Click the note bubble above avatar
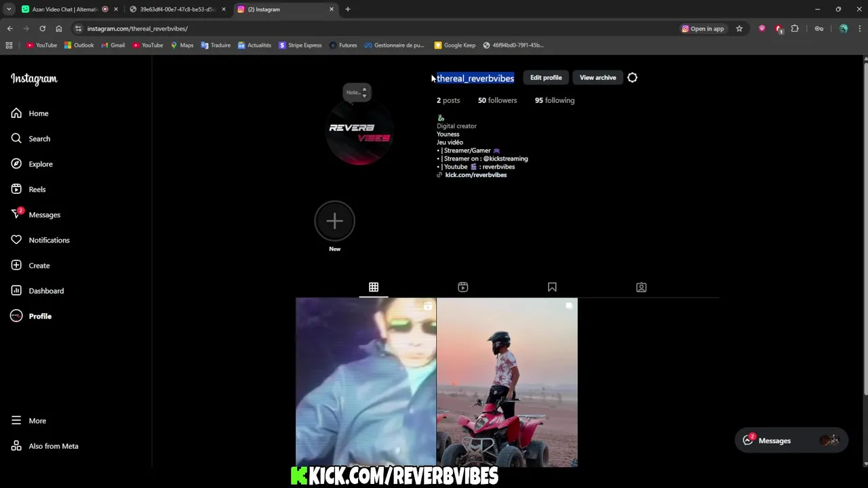Image resolution: width=868 pixels, height=488 pixels. pyautogui.click(x=357, y=92)
